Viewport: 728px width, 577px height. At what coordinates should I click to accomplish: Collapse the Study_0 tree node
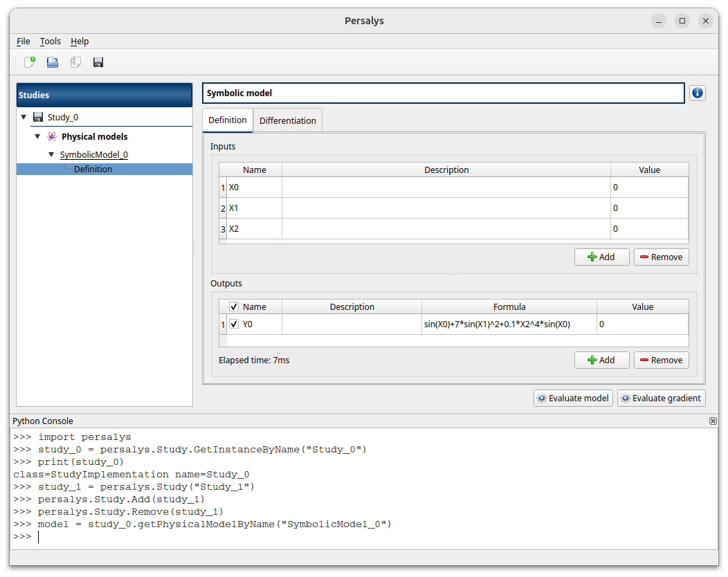[24, 117]
